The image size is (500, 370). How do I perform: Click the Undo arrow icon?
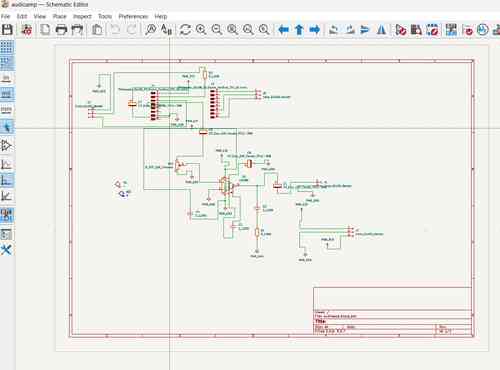(116, 30)
